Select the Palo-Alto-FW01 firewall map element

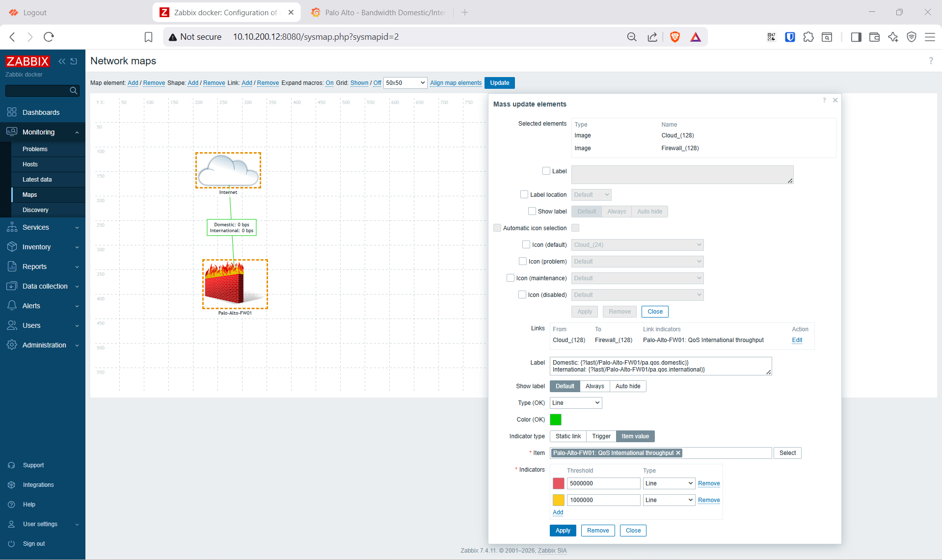click(x=235, y=284)
